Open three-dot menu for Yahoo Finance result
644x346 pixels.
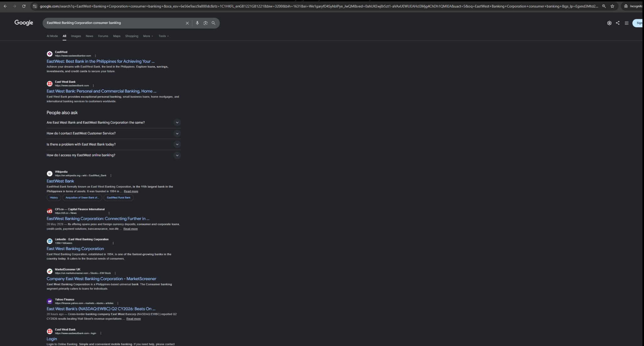point(118,303)
